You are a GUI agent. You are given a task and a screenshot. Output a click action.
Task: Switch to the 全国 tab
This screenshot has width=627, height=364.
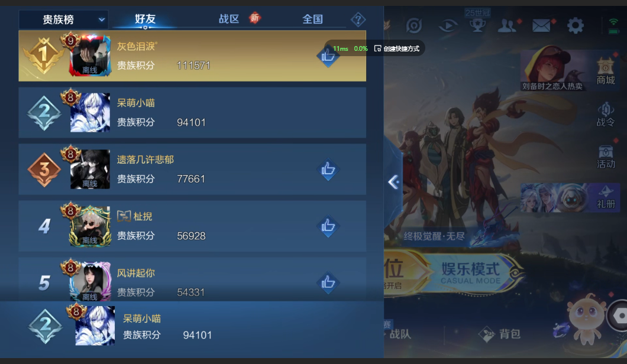[x=312, y=19]
